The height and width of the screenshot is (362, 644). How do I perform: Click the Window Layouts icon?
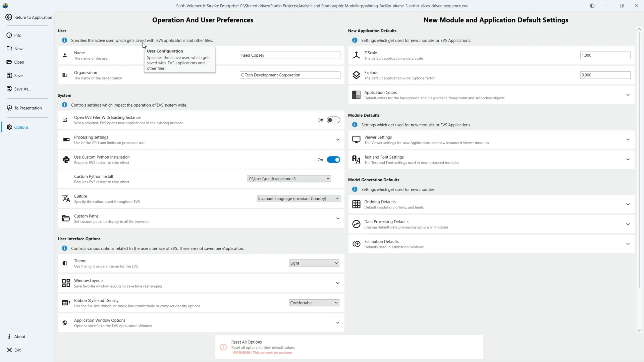click(66, 283)
